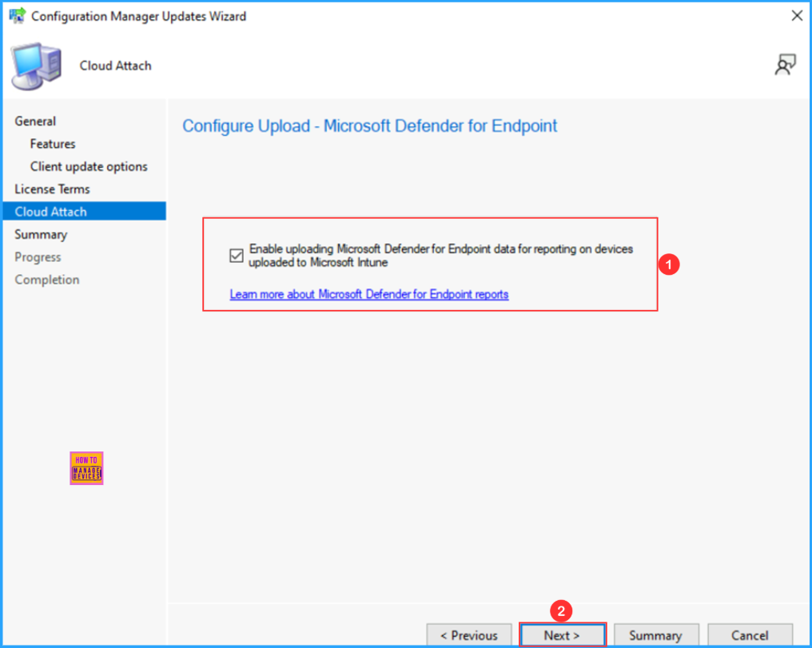Select the Progress step in sidebar
This screenshot has height=648, width=812.
click(x=38, y=257)
